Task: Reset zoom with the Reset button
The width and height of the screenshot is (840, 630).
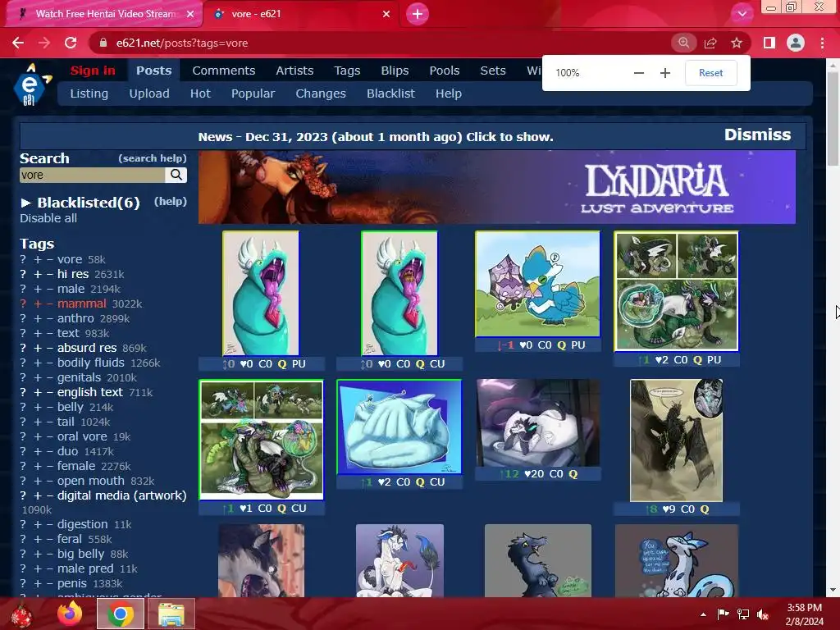Action: 711,73
